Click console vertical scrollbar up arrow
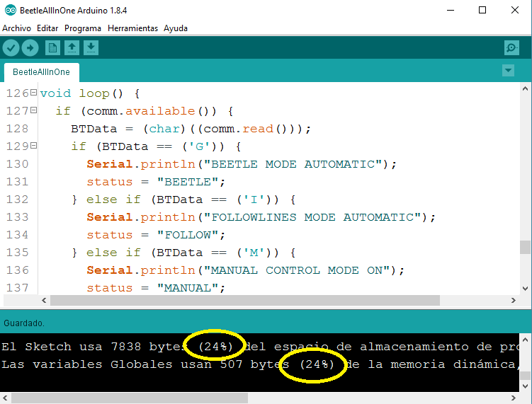532x404 pixels. (x=525, y=340)
